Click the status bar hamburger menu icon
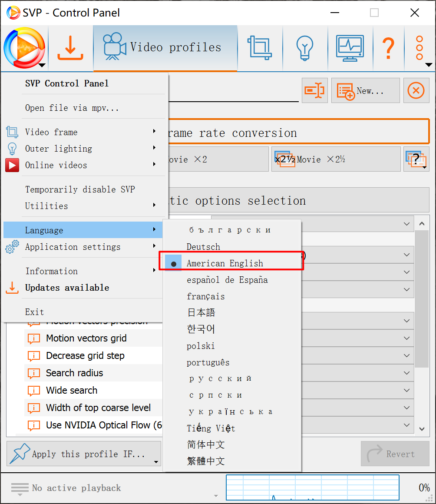 click(20, 489)
